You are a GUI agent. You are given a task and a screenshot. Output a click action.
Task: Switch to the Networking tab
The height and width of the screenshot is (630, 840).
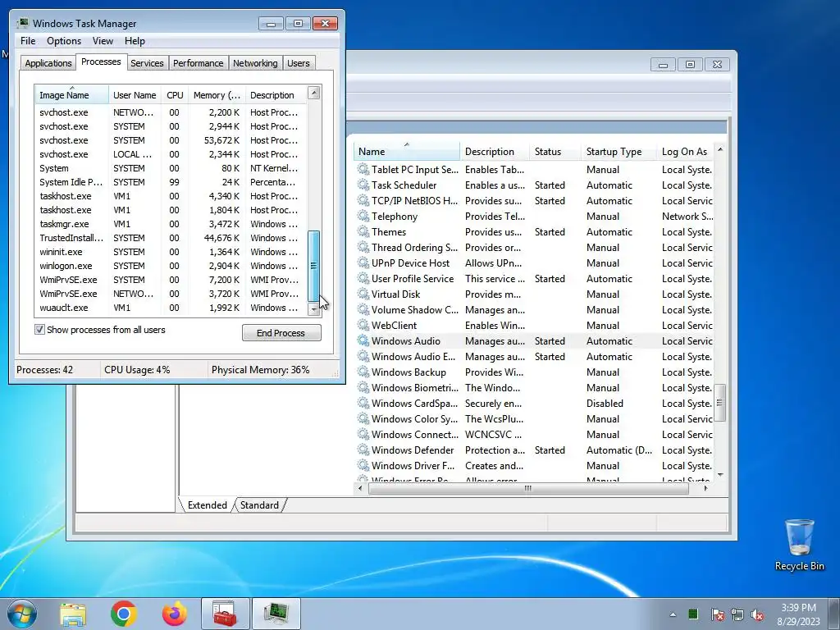point(255,63)
